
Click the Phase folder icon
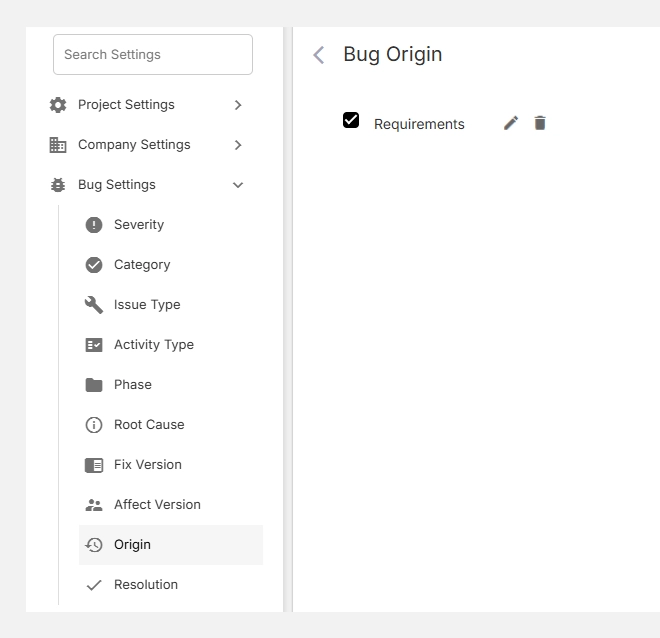click(94, 385)
